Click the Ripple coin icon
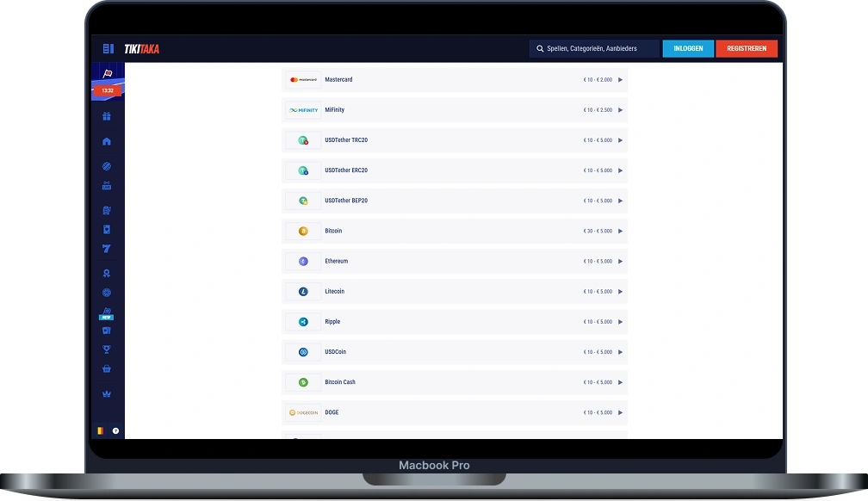Image resolution: width=868 pixels, height=501 pixels. point(303,322)
